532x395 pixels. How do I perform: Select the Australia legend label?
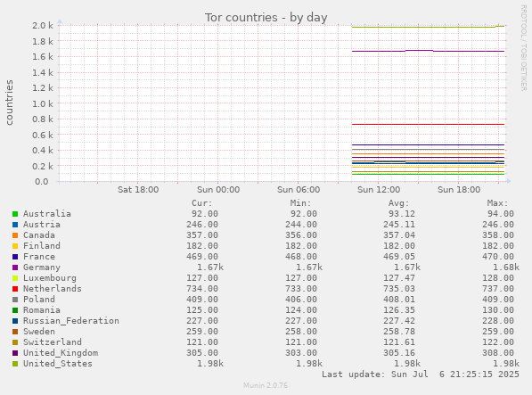47,214
